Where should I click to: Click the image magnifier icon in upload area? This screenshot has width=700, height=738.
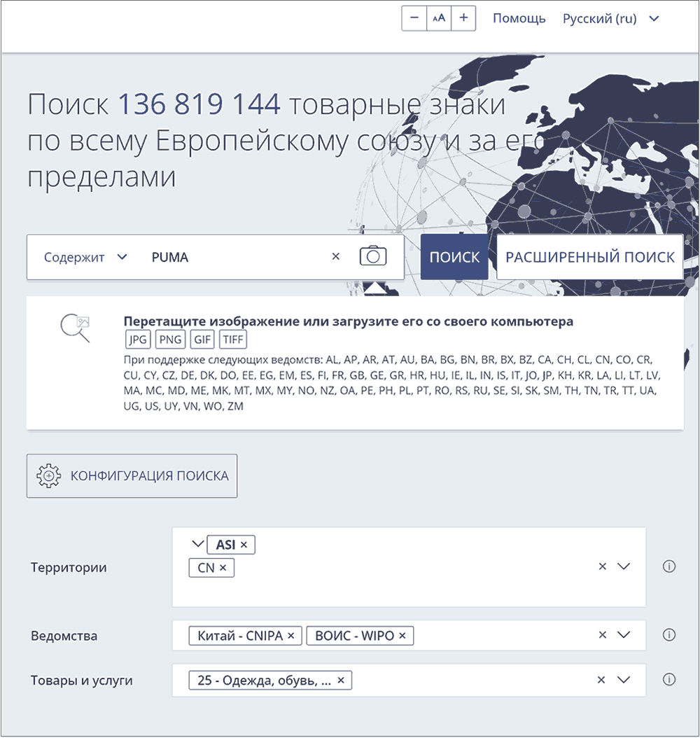coord(73,327)
